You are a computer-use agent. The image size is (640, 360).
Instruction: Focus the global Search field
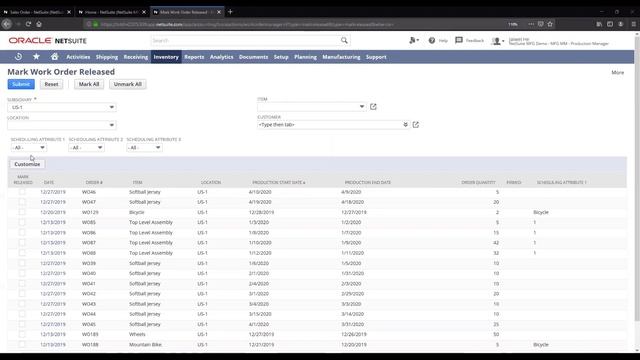(x=246, y=40)
